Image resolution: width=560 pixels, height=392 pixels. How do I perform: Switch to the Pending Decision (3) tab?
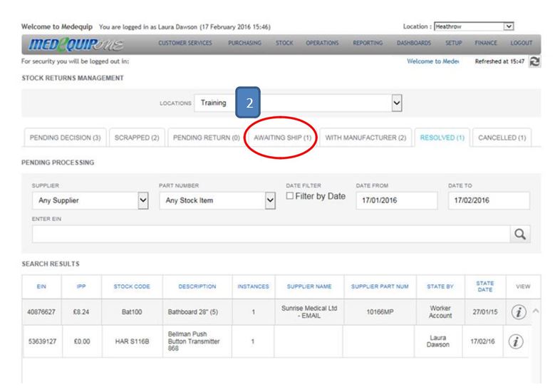click(x=66, y=138)
